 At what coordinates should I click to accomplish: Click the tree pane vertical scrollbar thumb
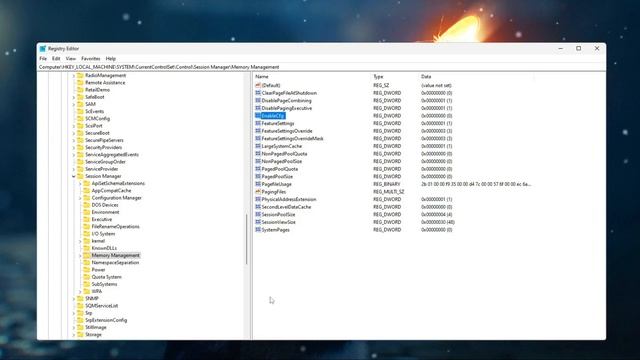point(247,239)
